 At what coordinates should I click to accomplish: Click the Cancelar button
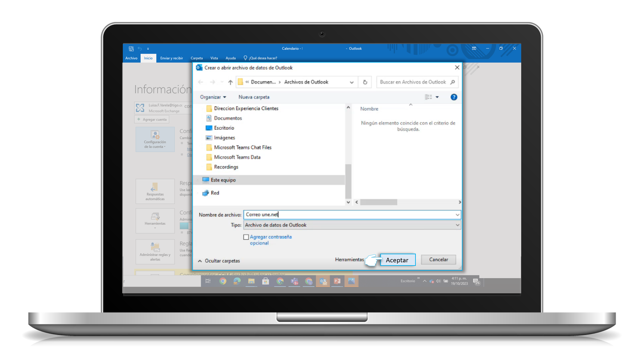tap(438, 259)
